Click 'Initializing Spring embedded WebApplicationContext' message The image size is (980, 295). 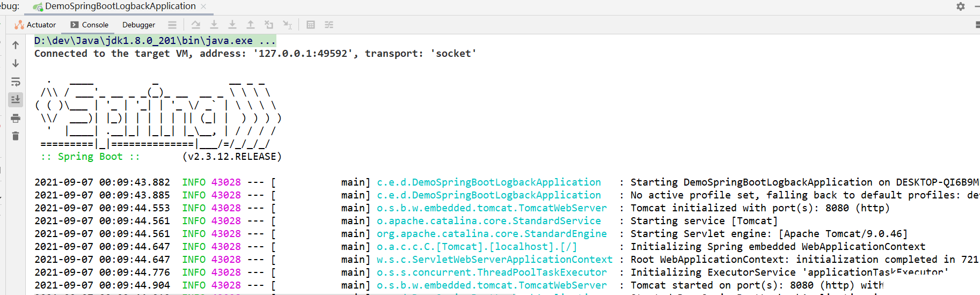778,247
